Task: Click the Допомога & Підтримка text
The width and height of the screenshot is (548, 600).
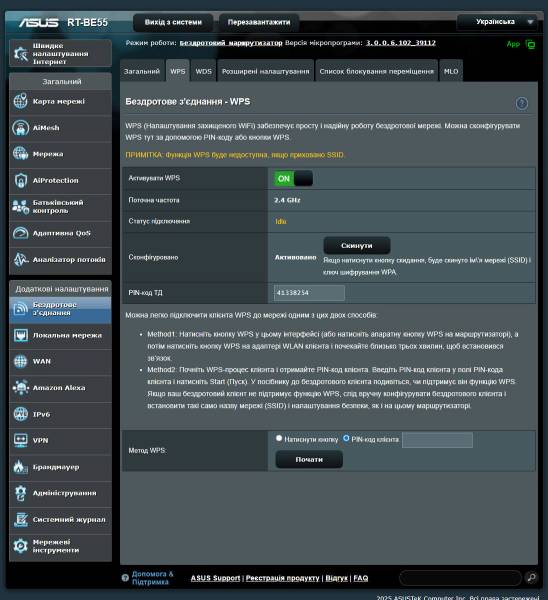Action: pos(152,578)
